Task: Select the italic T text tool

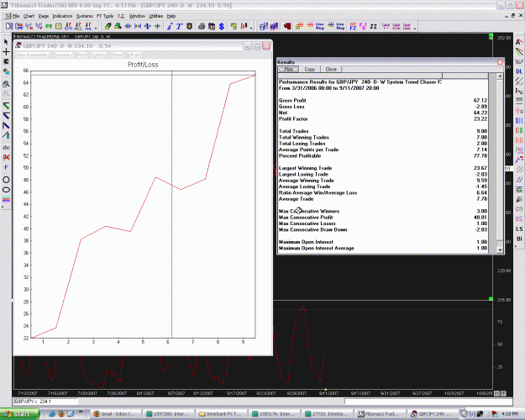Action: 179,26
